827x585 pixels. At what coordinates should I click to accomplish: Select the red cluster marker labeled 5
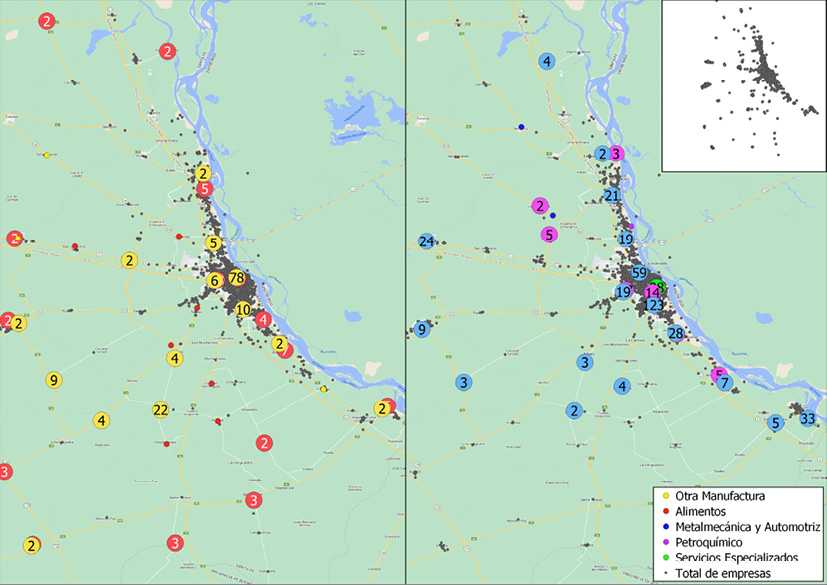pos(205,189)
